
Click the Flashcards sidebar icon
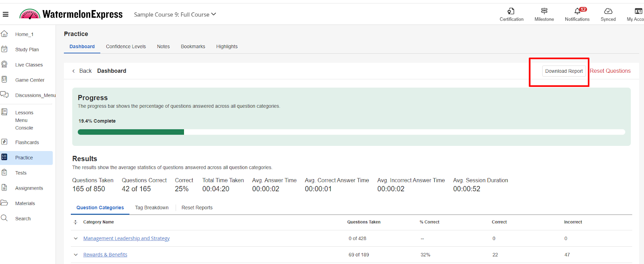pos(4,142)
